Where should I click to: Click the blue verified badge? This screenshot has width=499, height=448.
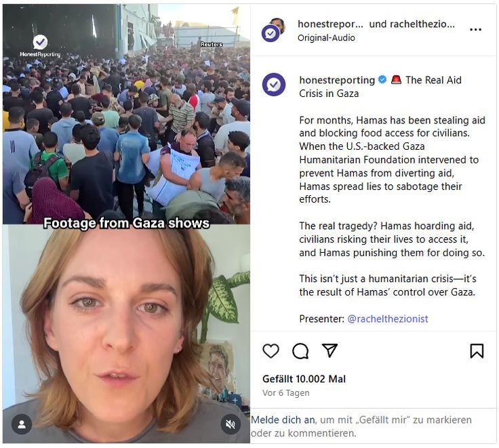tap(382, 79)
